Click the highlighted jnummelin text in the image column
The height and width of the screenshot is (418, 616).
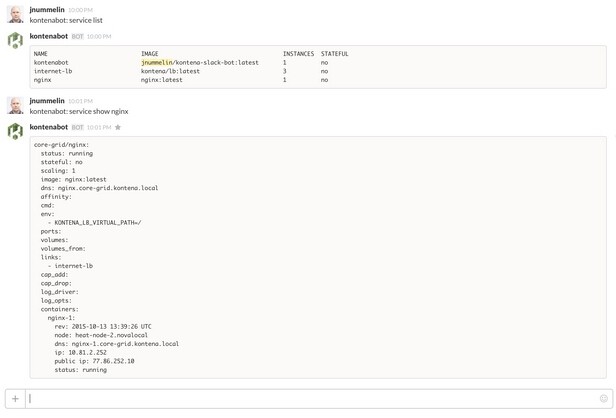click(x=157, y=62)
